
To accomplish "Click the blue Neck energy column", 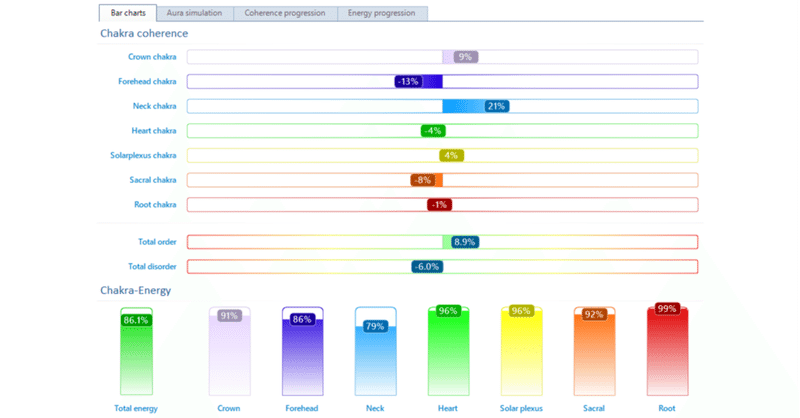I will point(376,352).
